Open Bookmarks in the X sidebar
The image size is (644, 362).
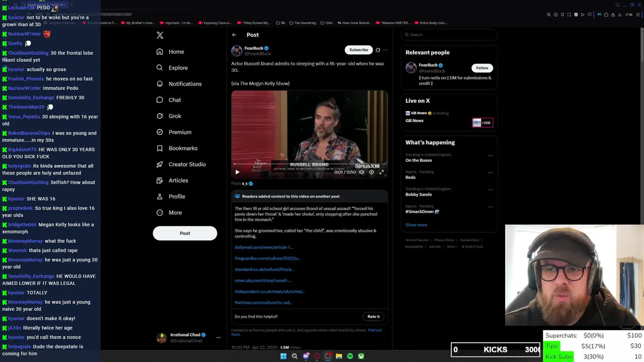[x=177, y=148]
